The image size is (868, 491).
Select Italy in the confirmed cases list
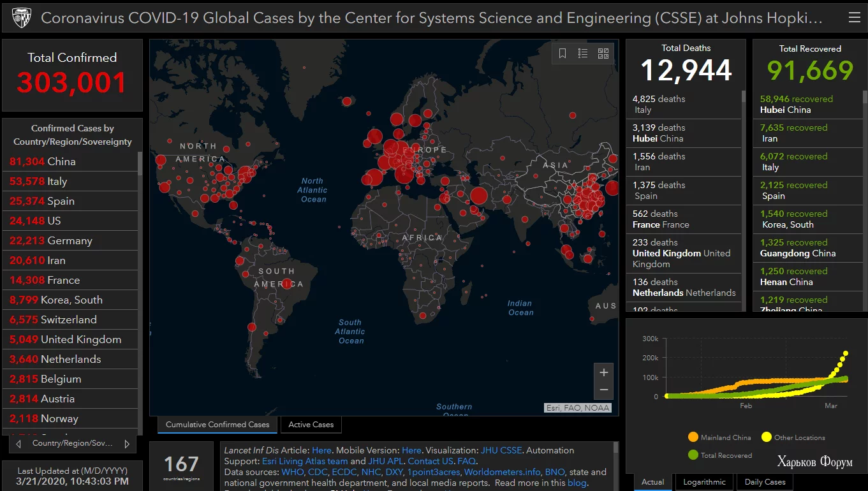point(38,181)
